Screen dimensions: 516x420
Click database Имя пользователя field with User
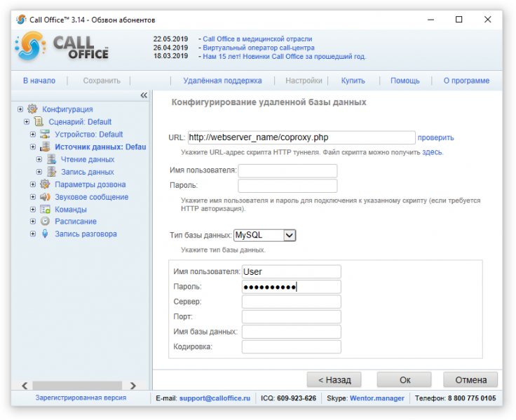click(291, 271)
